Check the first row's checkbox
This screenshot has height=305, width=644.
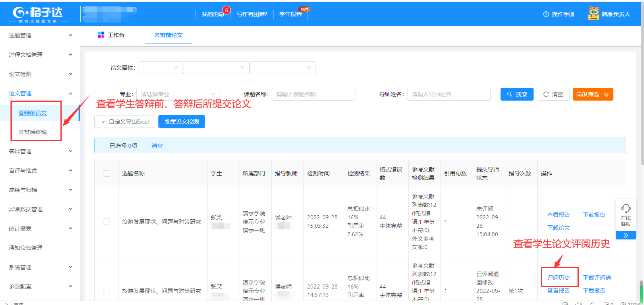tap(107, 222)
